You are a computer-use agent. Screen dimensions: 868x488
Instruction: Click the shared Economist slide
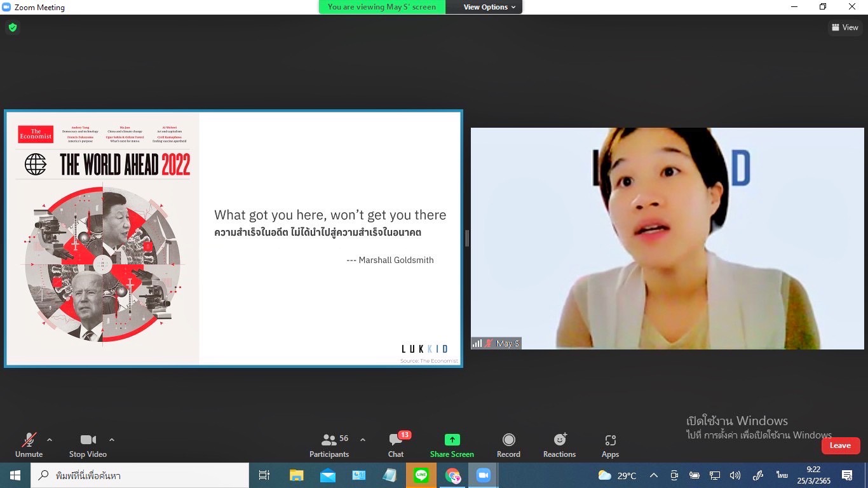pos(233,238)
